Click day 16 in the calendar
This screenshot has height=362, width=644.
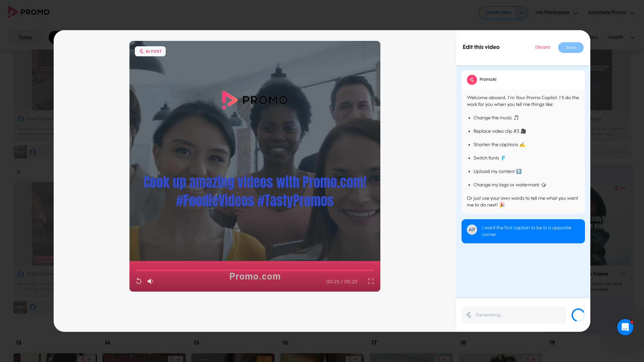pyautogui.click(x=285, y=343)
